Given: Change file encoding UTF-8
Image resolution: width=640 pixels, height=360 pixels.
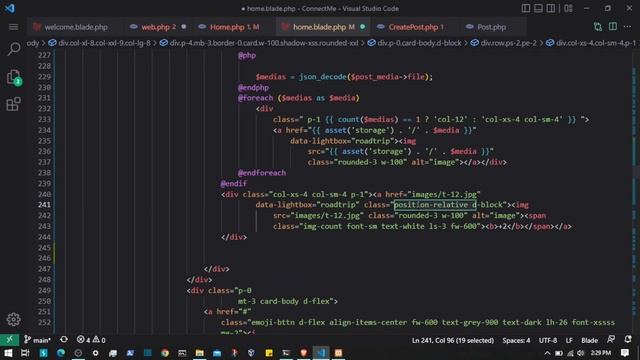Looking at the screenshot, I should (x=548, y=340).
